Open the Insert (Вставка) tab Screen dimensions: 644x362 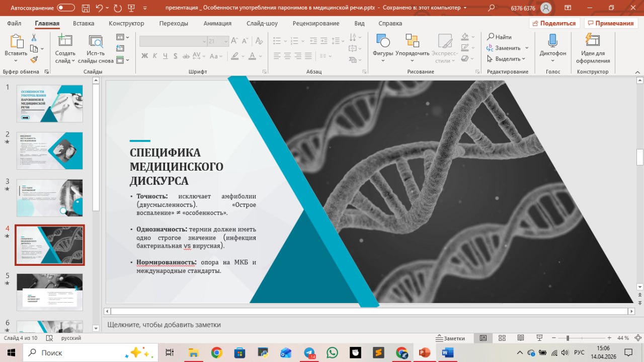point(84,23)
